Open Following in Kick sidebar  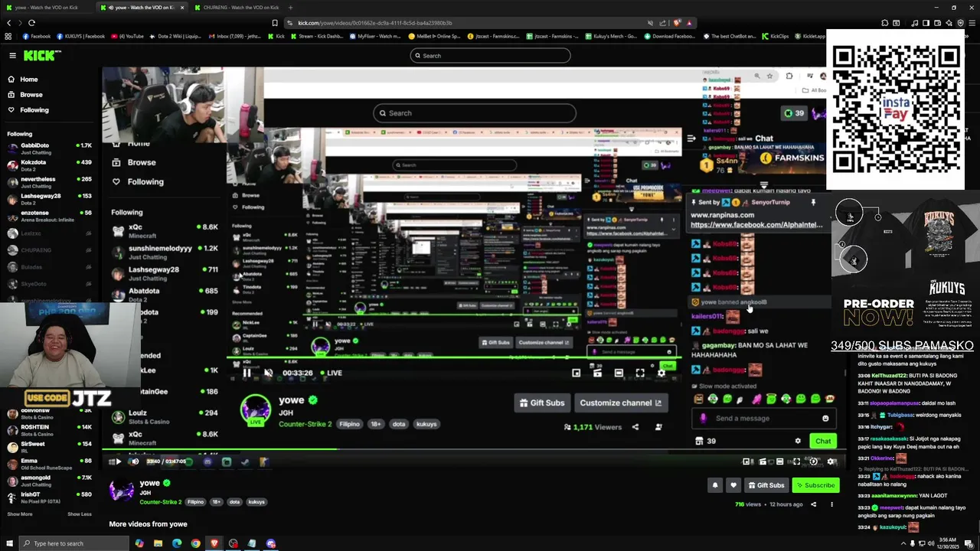pos(34,110)
